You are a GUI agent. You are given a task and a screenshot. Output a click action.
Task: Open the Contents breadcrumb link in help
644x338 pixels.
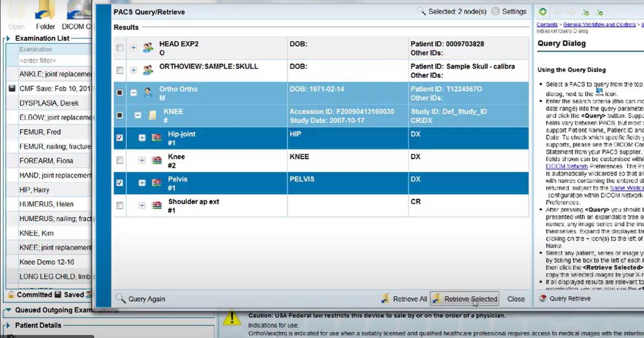[x=547, y=25]
